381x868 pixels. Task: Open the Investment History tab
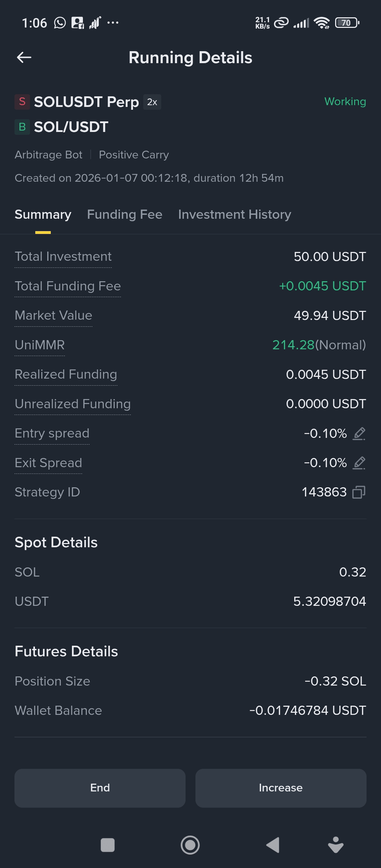point(235,215)
